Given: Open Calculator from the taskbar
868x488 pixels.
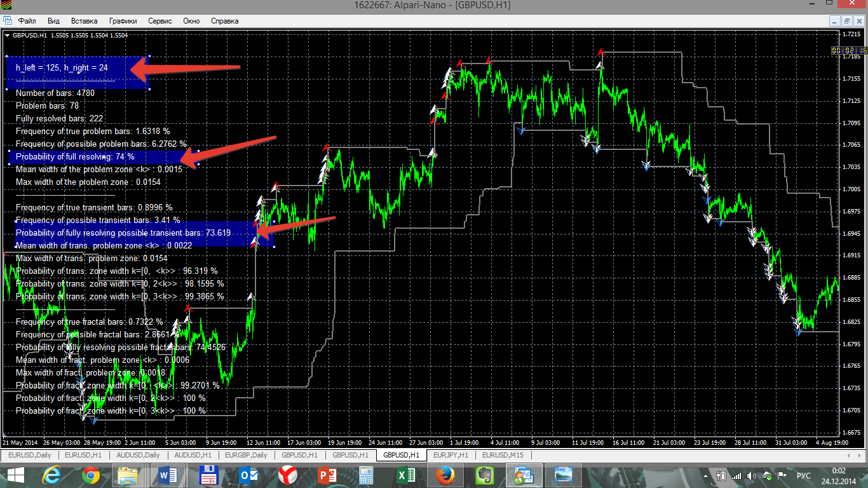Looking at the screenshot, I should click(366, 475).
